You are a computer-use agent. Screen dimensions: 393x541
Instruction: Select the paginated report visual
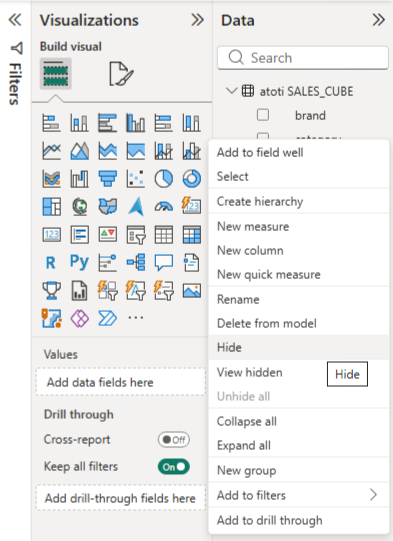(79, 291)
